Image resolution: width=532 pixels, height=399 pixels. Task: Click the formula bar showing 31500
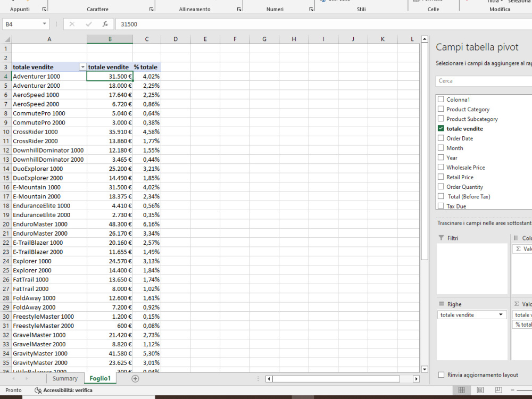(322, 24)
